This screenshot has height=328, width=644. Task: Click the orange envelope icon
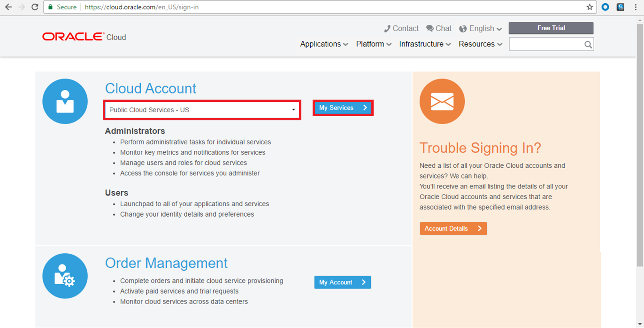tap(442, 102)
